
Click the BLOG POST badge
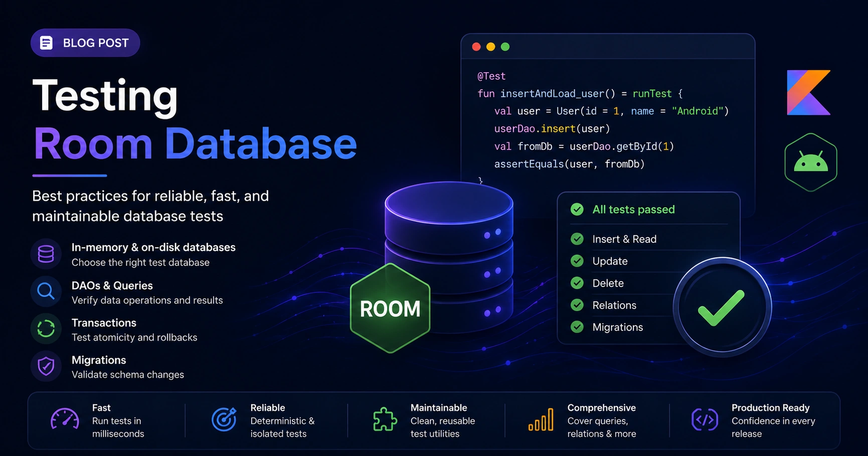click(85, 43)
